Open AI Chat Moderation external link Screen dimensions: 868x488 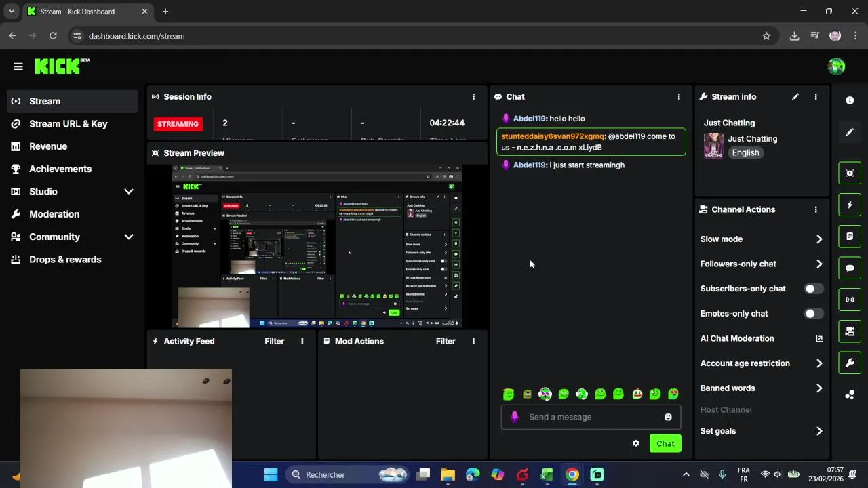pos(819,338)
